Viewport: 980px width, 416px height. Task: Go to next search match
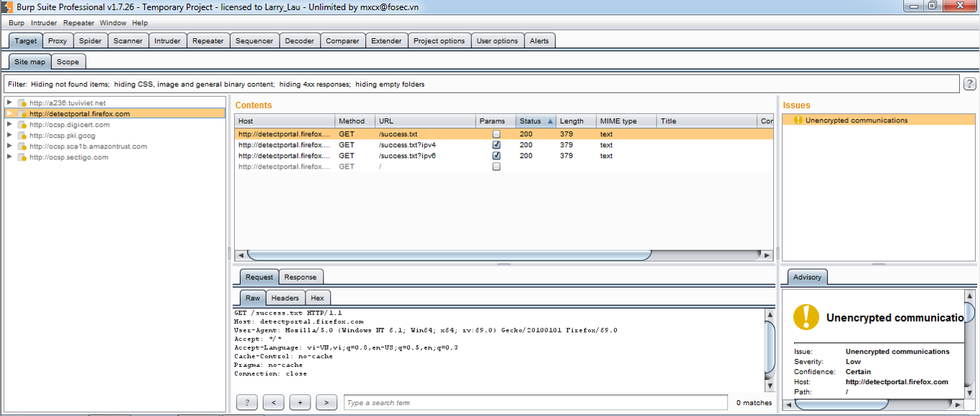tap(326, 402)
